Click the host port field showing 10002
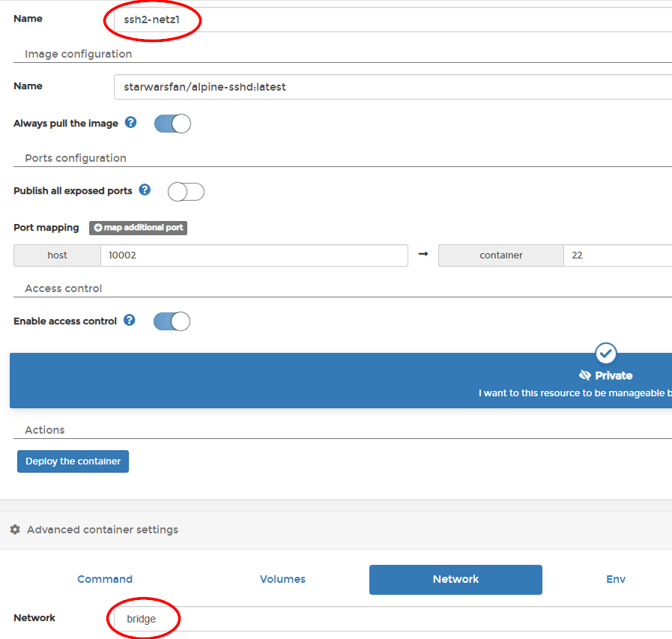The width and height of the screenshot is (672, 639). pos(253,255)
